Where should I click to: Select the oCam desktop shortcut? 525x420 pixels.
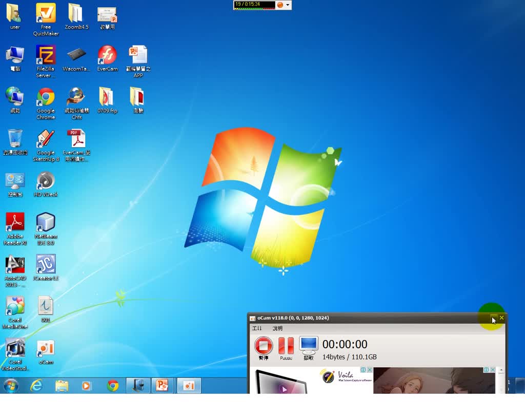(46, 352)
